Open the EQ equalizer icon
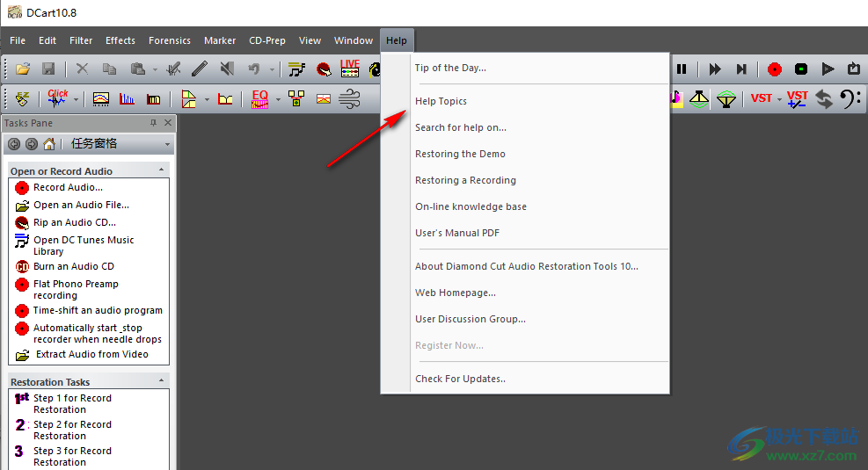This screenshot has width=868, height=470. [x=259, y=99]
